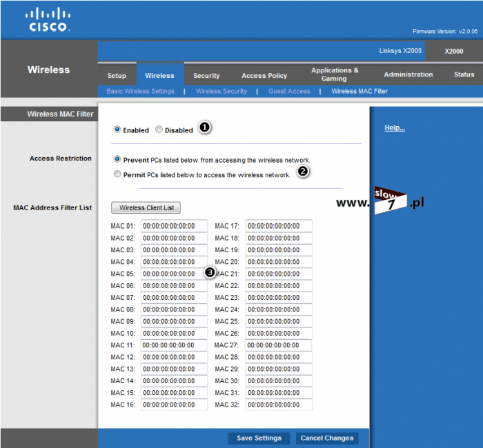Image resolution: width=483 pixels, height=448 pixels.
Task: Choose Prevent PCs listed below option
Action: click(117, 159)
